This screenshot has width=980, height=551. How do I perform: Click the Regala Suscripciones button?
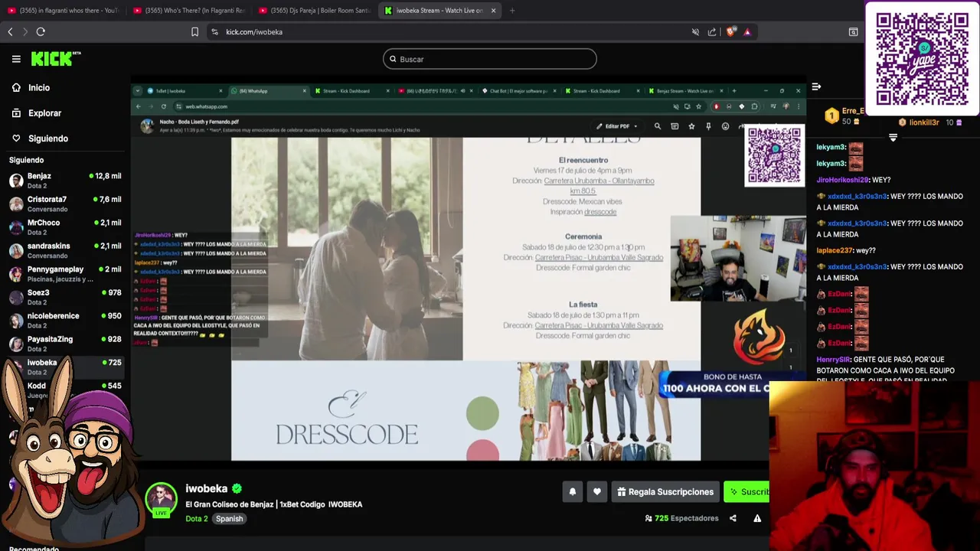(666, 492)
